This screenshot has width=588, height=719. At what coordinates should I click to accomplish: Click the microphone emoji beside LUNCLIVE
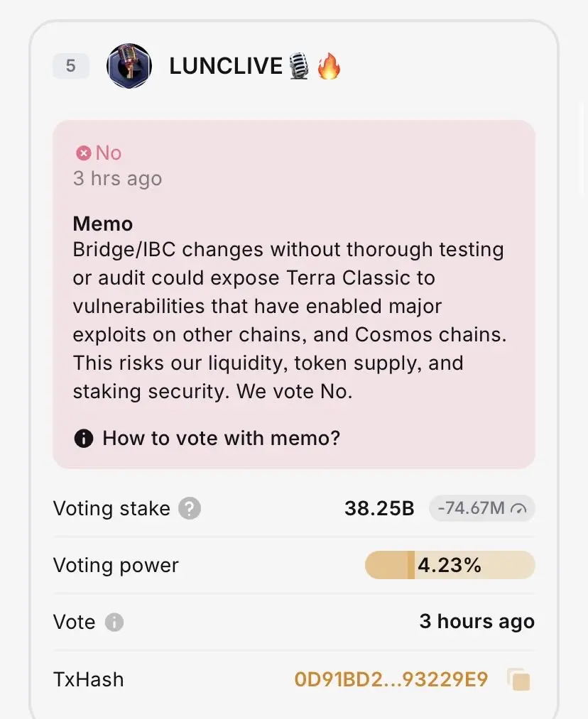298,66
